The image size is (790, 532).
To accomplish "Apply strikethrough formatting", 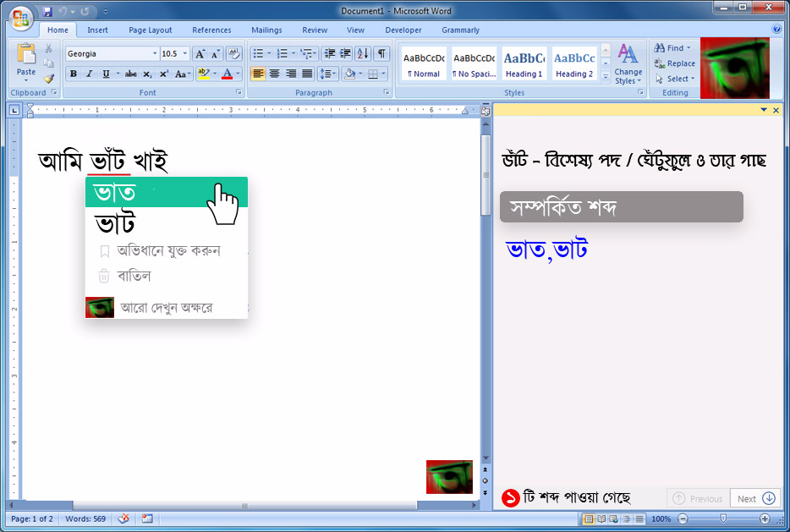I will tap(130, 74).
